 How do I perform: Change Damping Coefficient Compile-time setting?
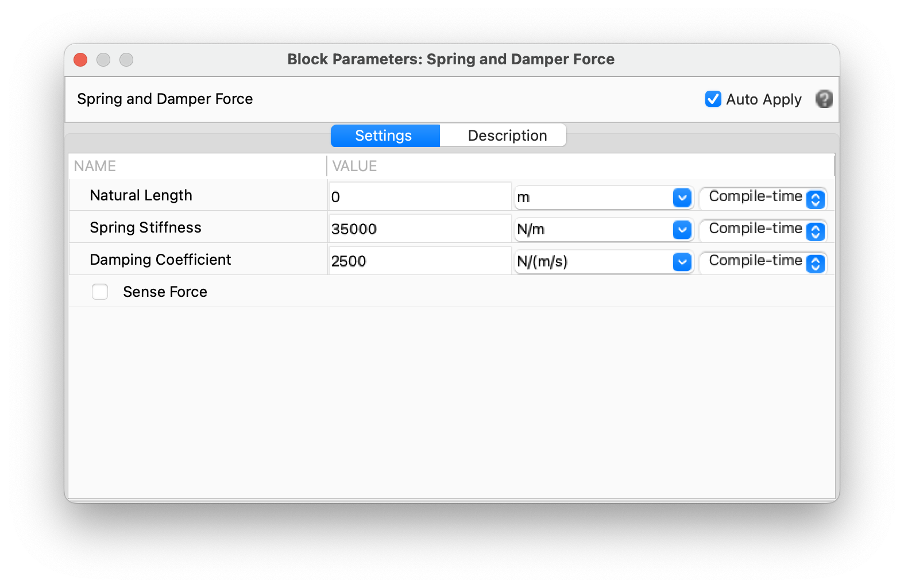(x=815, y=263)
